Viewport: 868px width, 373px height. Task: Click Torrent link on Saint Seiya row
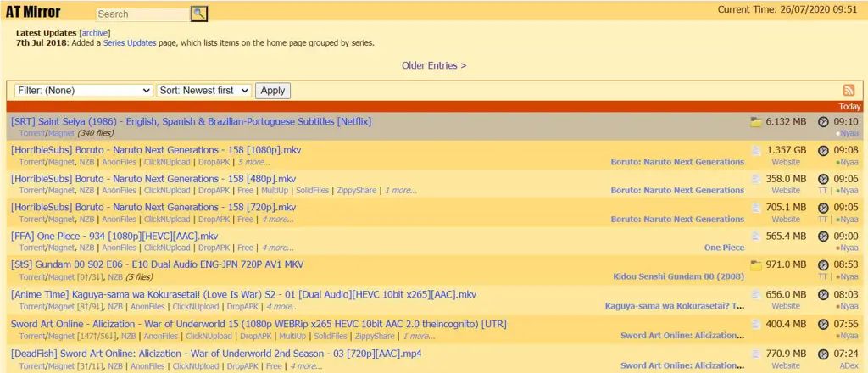32,133
